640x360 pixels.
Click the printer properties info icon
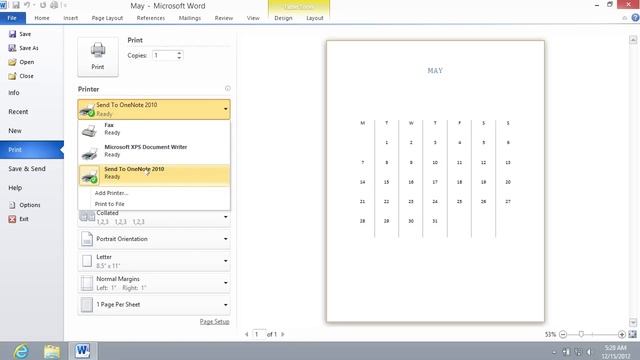tap(227, 89)
